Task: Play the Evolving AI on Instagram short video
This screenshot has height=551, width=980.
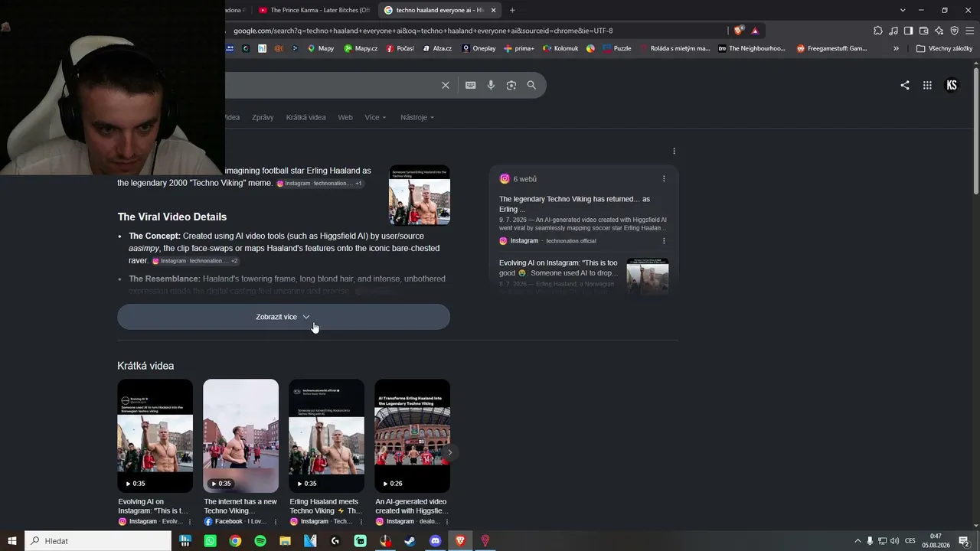Action: click(155, 436)
